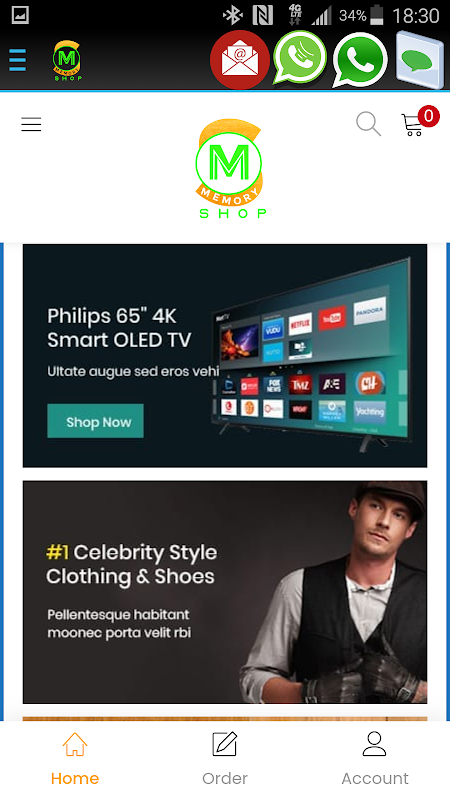This screenshot has height=800, width=450.
Task: Tap the small Memory Shop toolbar logo
Action: click(x=67, y=61)
